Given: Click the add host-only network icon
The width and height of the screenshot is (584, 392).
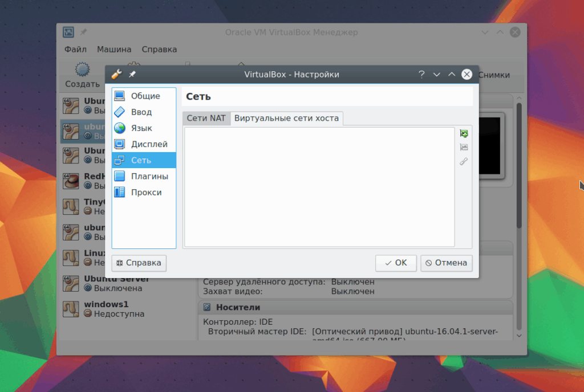Looking at the screenshot, I should 464,133.
